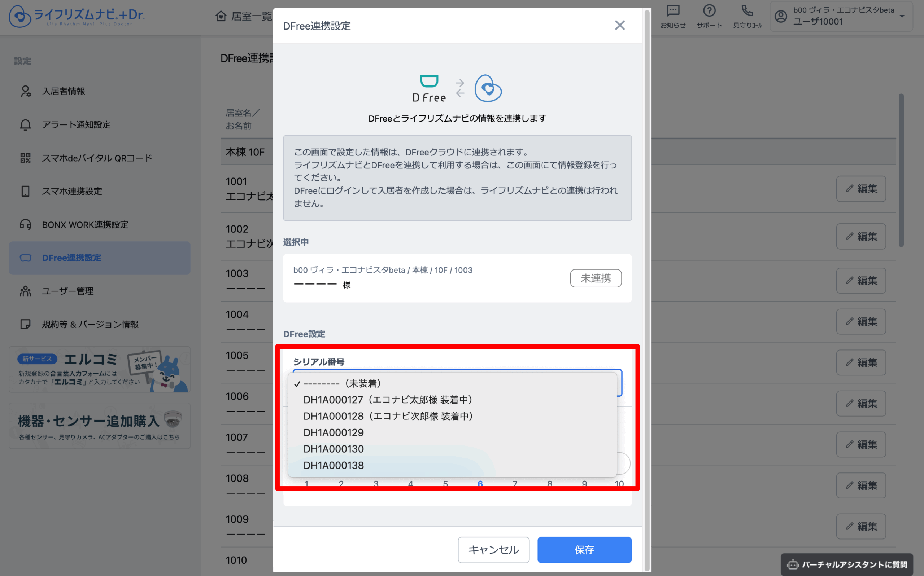Click the smartphone icon for スマホ連携設定
The height and width of the screenshot is (576, 924).
point(26,191)
